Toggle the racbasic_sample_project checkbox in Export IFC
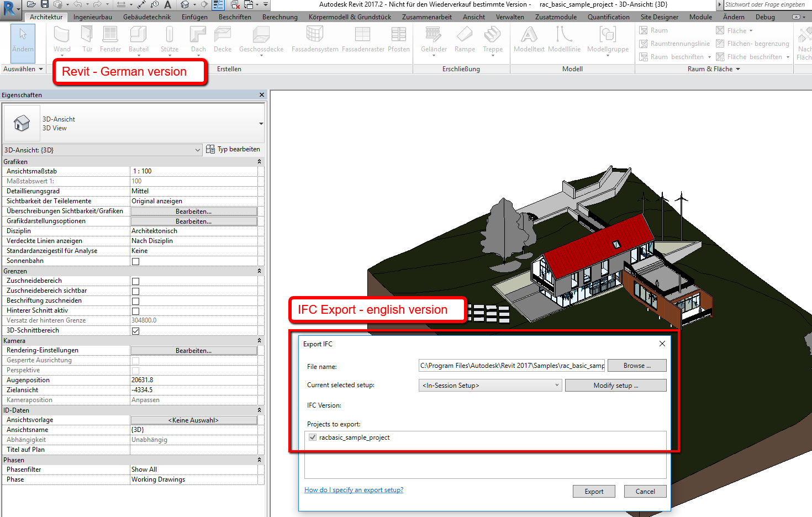 coord(313,437)
